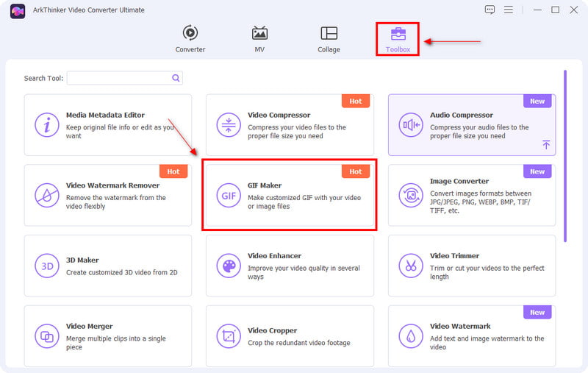Click the Video Watermark Remover icon
Image resolution: width=588 pixels, height=373 pixels.
click(x=47, y=195)
